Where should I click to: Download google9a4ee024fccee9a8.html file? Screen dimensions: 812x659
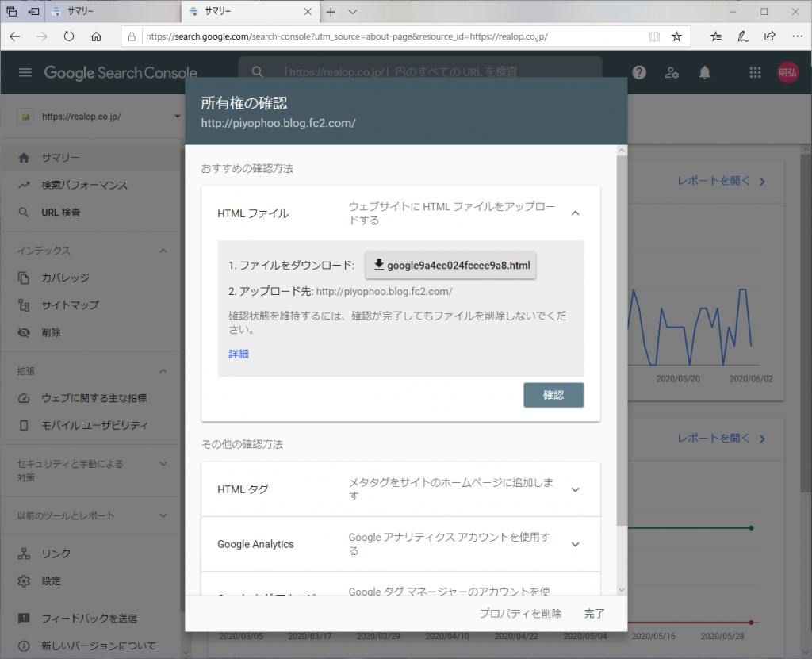[x=450, y=265]
